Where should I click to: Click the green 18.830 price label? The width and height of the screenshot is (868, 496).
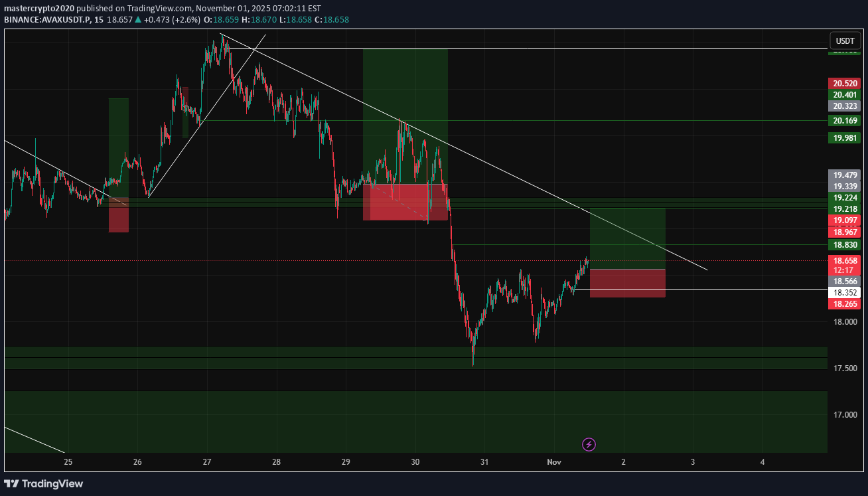tap(844, 245)
